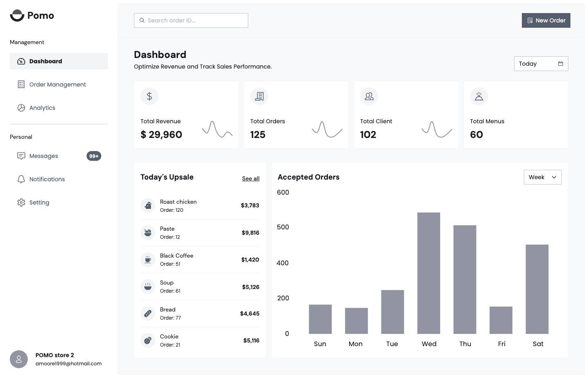Click the amoore1999@hotmail.com email
The image size is (588, 378).
69,364
